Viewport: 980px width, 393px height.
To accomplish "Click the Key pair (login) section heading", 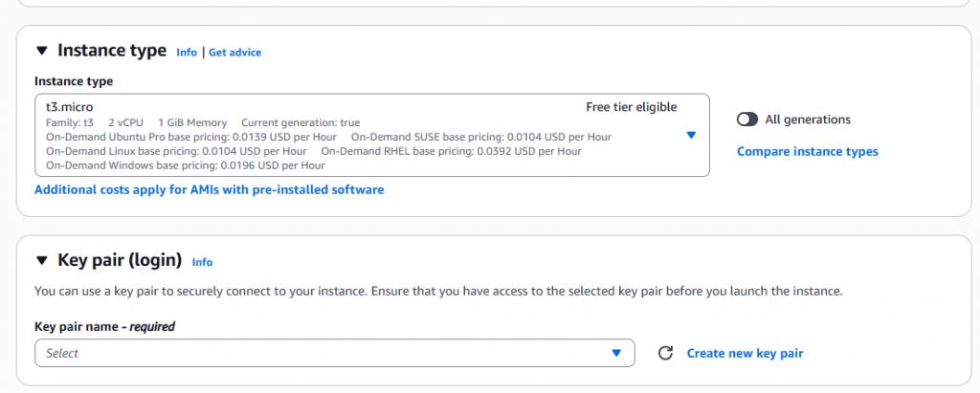I will click(120, 260).
